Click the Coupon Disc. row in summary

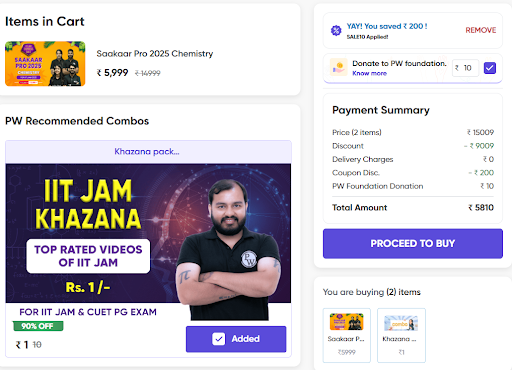pos(413,173)
